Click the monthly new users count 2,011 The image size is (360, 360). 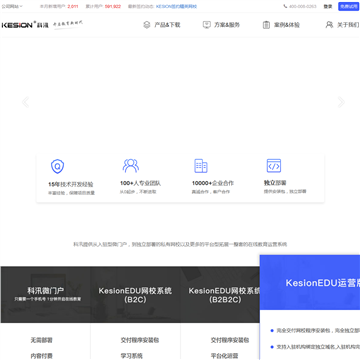pos(73,6)
